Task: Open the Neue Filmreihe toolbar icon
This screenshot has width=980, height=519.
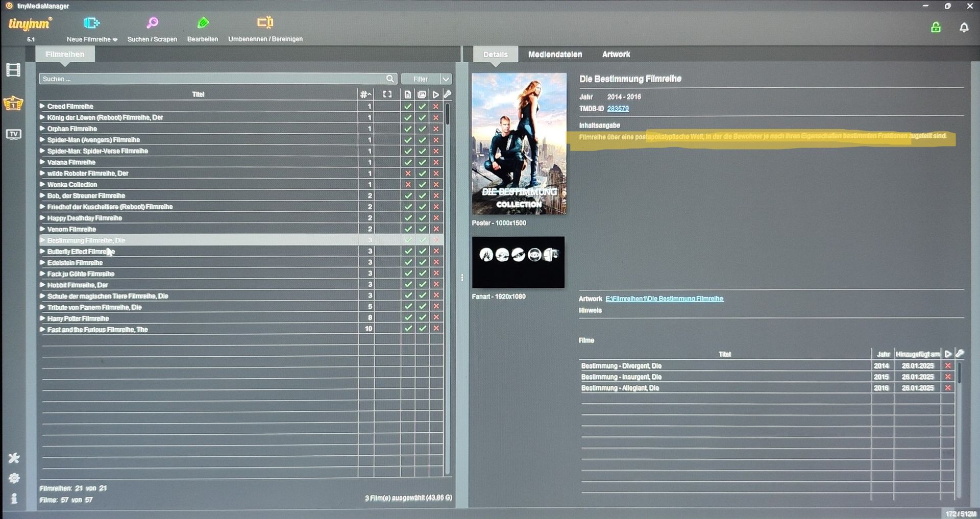Action: (x=91, y=23)
